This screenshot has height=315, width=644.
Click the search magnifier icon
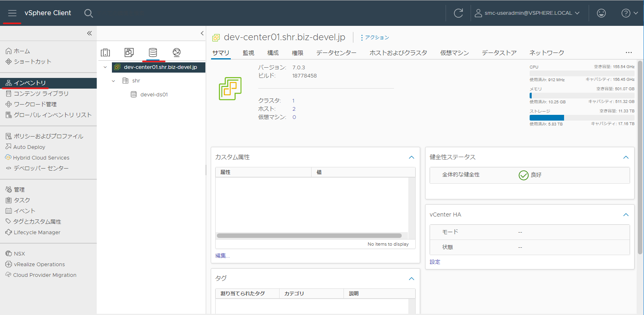pyautogui.click(x=89, y=13)
